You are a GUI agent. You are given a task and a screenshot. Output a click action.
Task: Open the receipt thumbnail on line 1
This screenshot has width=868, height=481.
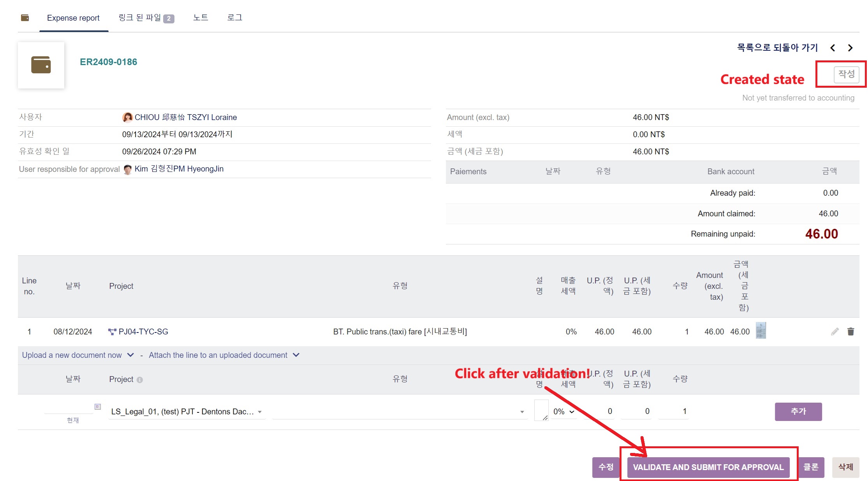tap(761, 331)
